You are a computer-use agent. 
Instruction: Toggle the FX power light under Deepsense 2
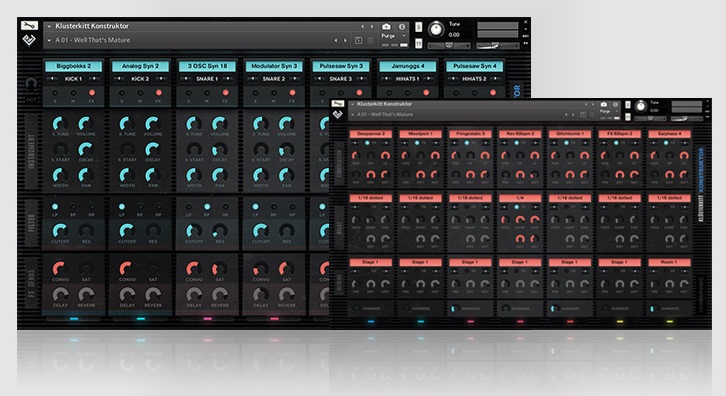pyautogui.click(x=367, y=143)
